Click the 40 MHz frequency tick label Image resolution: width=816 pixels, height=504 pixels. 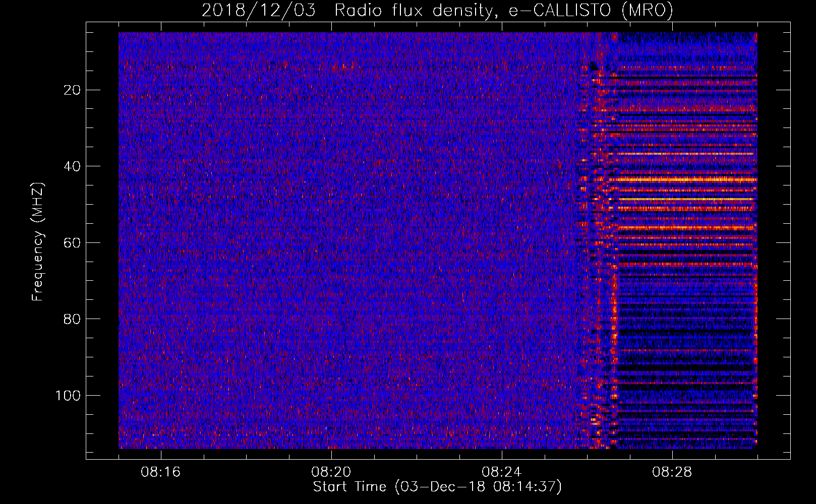73,166
